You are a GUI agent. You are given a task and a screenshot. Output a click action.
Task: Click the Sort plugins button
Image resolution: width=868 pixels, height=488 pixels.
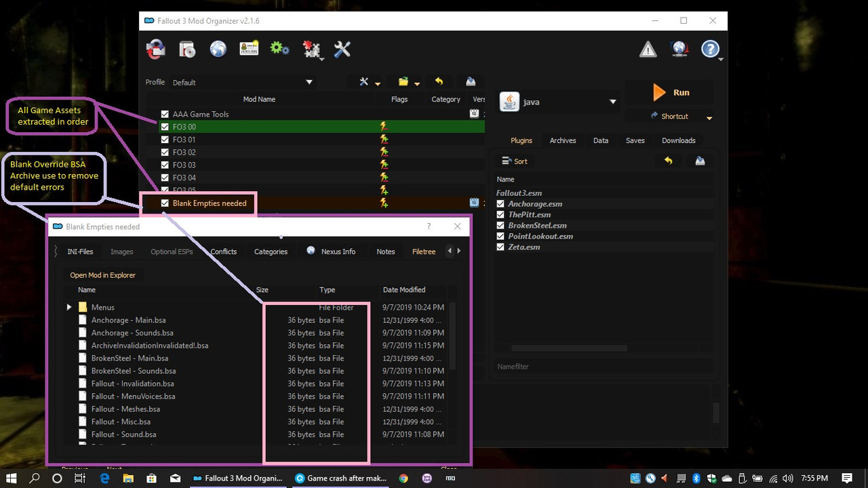(515, 161)
